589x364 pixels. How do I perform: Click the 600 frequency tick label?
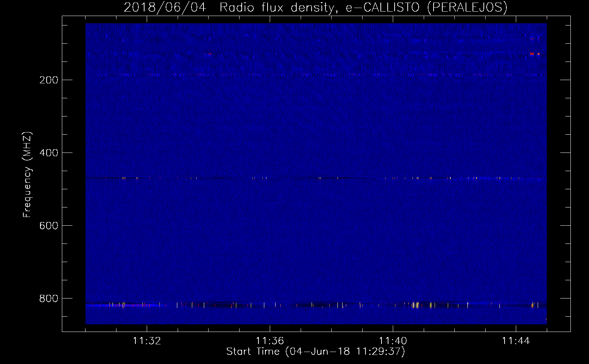(49, 226)
